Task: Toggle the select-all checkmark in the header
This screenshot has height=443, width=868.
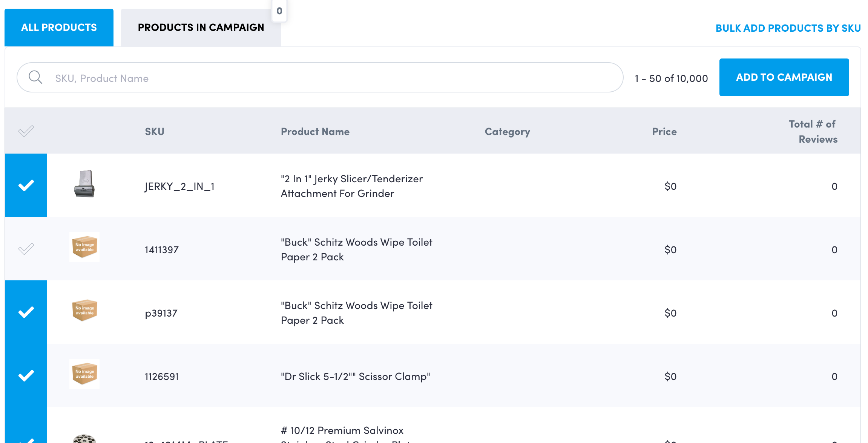Action: click(x=26, y=131)
